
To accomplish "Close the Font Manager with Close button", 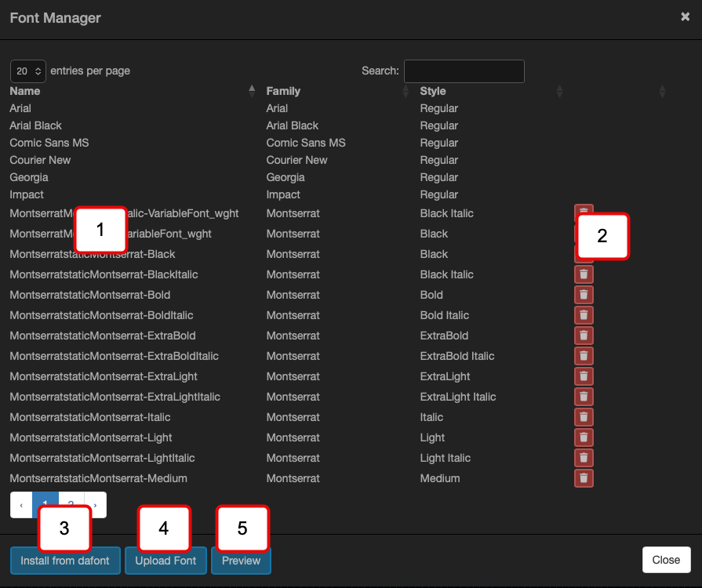I will pyautogui.click(x=666, y=560).
